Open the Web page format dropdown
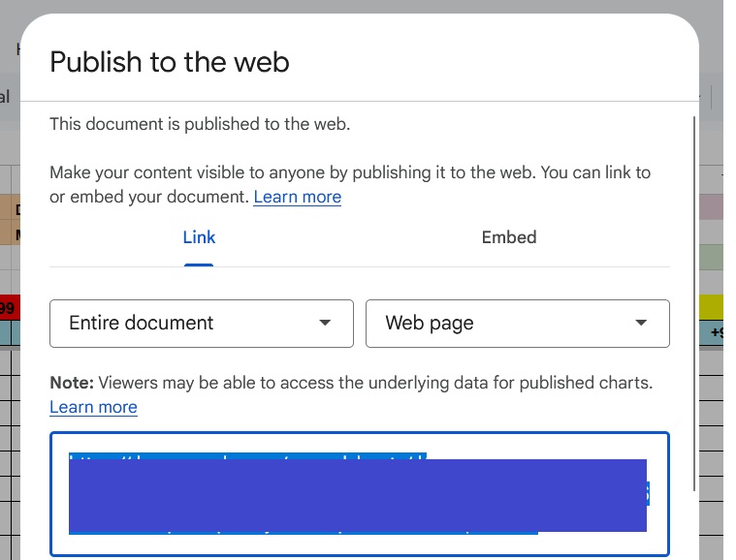736x560 pixels. click(x=517, y=324)
